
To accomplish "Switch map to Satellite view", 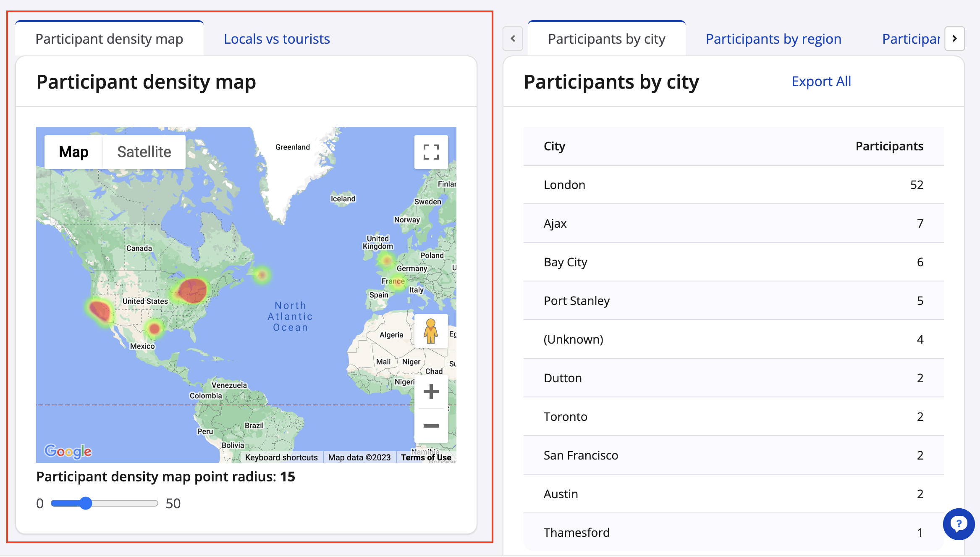I will 144,152.
